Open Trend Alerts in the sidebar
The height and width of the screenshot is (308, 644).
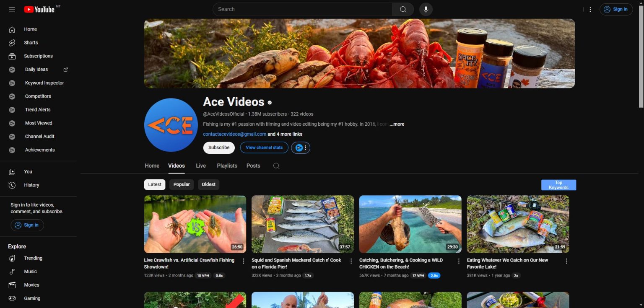[39, 109]
